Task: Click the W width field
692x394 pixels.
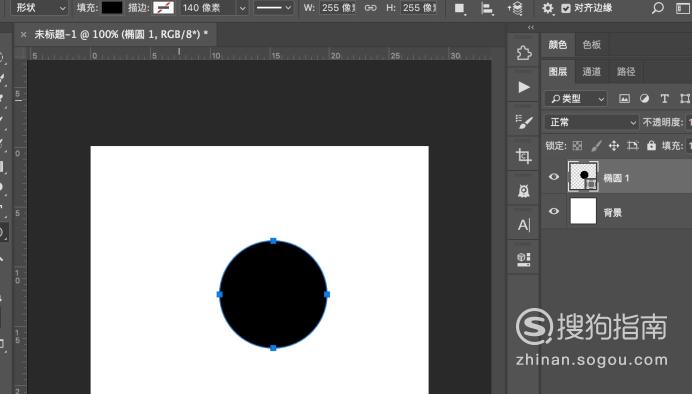Action: (338, 8)
